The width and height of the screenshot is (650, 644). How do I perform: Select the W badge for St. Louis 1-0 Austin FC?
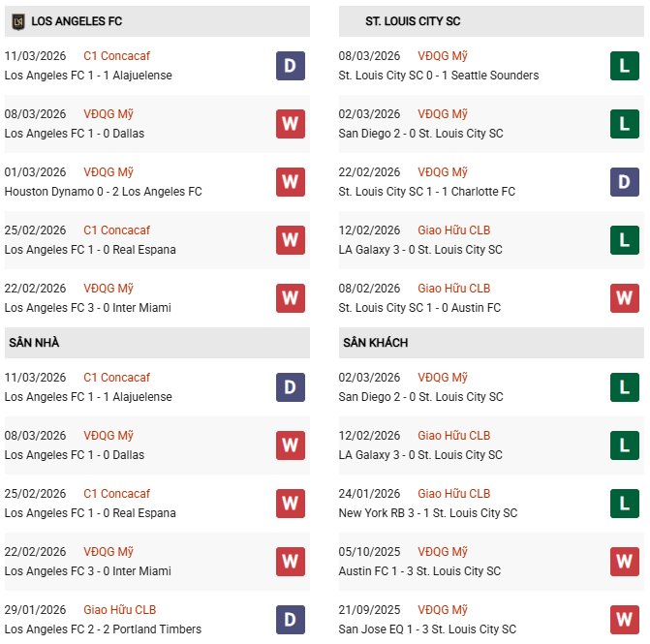(x=624, y=298)
